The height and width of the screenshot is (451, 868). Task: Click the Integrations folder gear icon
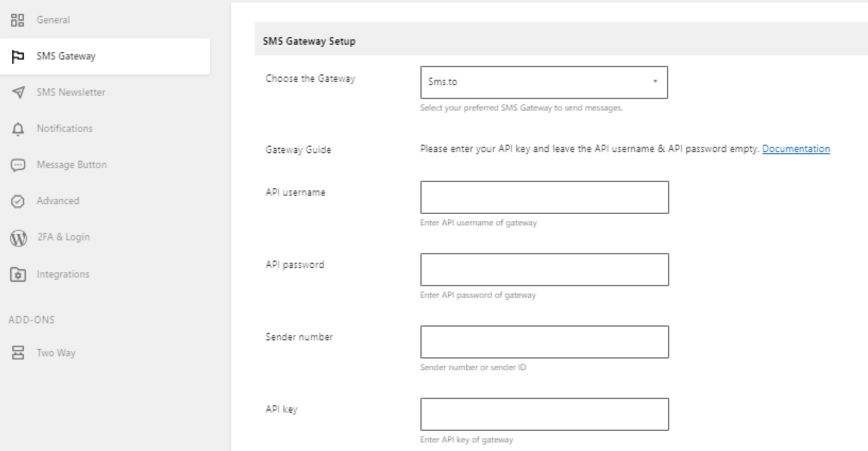(x=18, y=274)
